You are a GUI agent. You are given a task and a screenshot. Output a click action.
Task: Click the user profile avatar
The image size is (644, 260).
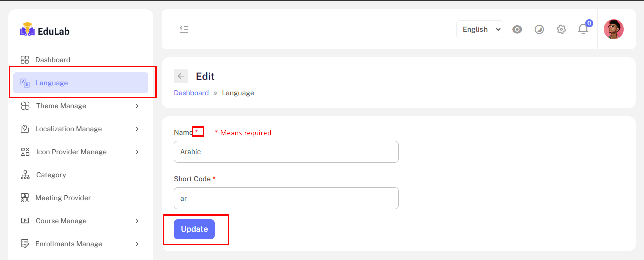(613, 29)
